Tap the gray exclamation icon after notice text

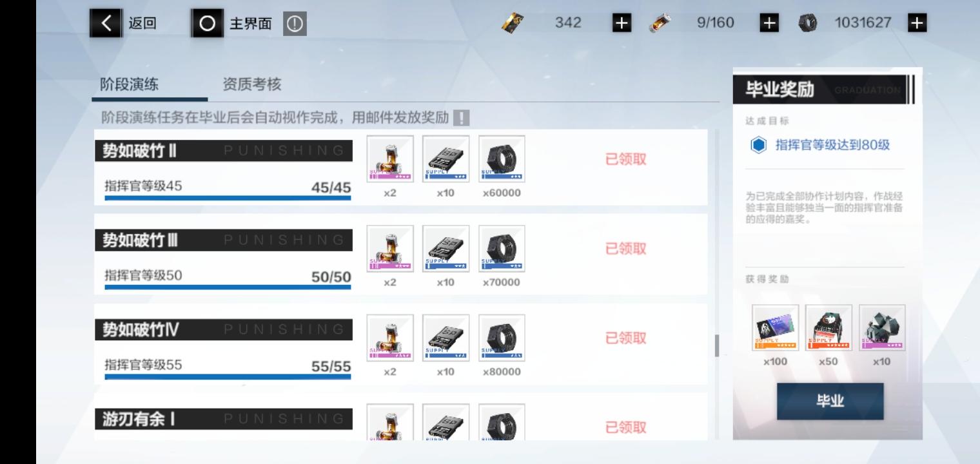[461, 118]
